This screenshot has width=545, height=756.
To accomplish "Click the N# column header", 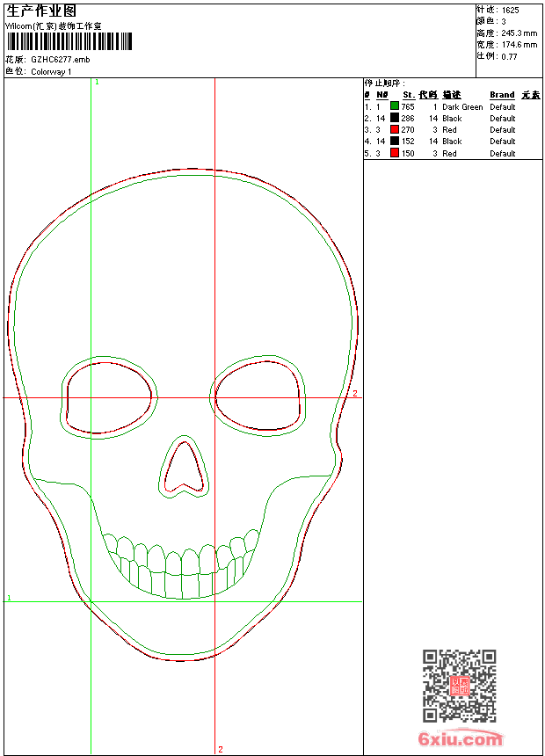I will coord(381,95).
